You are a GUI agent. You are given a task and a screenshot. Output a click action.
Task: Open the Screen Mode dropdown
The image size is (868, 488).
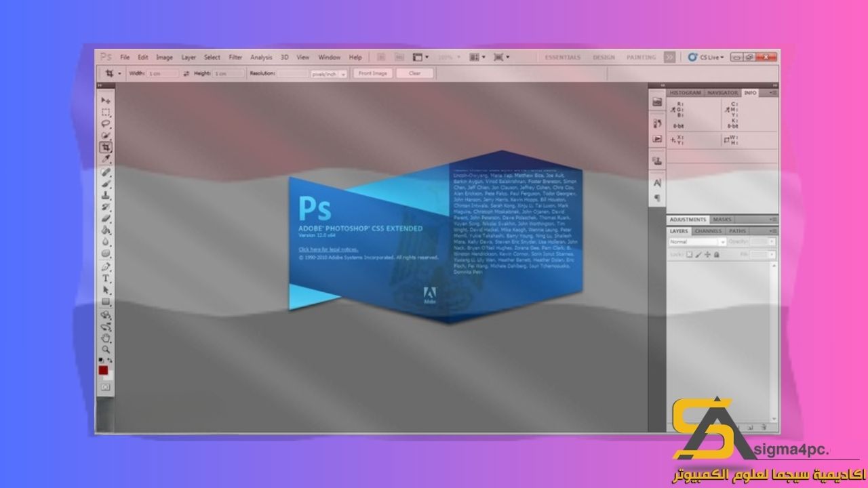tap(502, 58)
